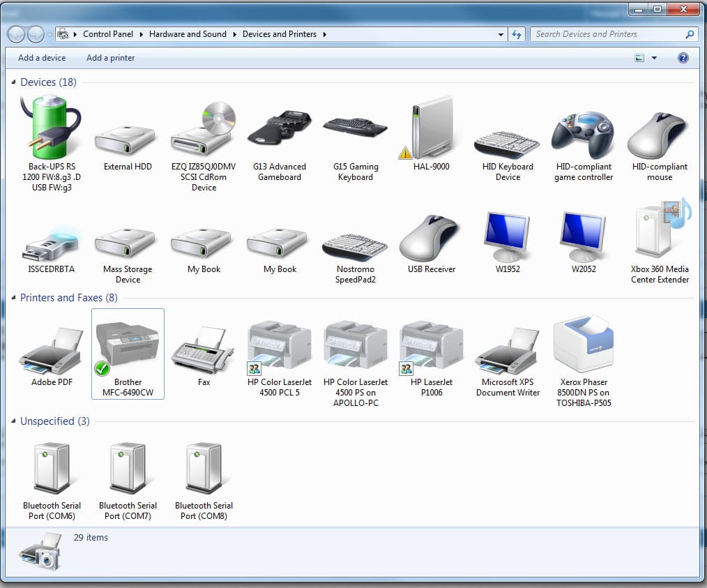Select Xerox Phaser 8500DN PS printer

584,361
